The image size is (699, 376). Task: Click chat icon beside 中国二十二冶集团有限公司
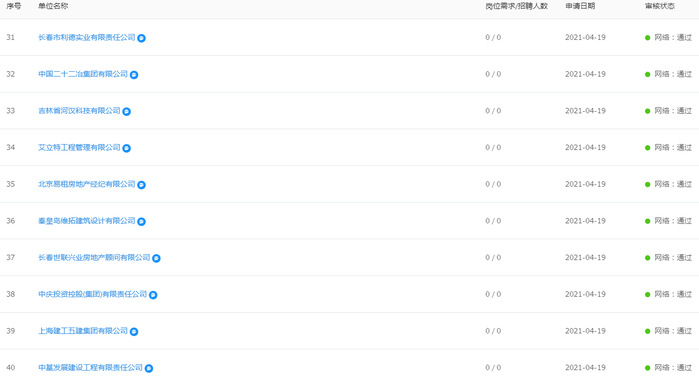(x=134, y=75)
